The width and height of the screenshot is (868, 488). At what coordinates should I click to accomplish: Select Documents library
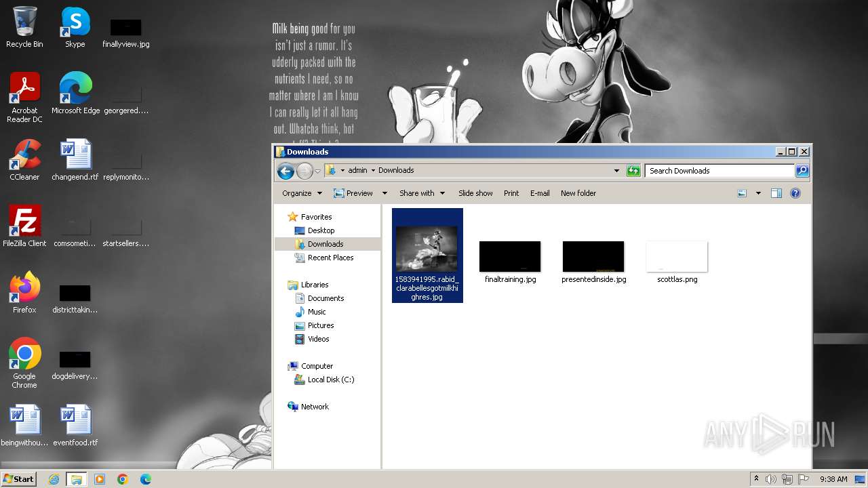325,298
